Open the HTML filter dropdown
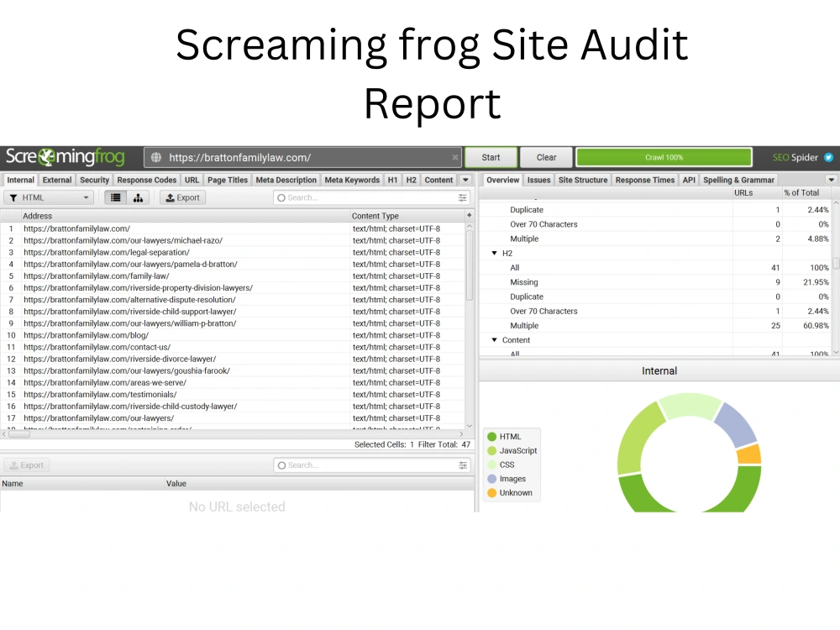The image size is (840, 630). pyautogui.click(x=49, y=197)
